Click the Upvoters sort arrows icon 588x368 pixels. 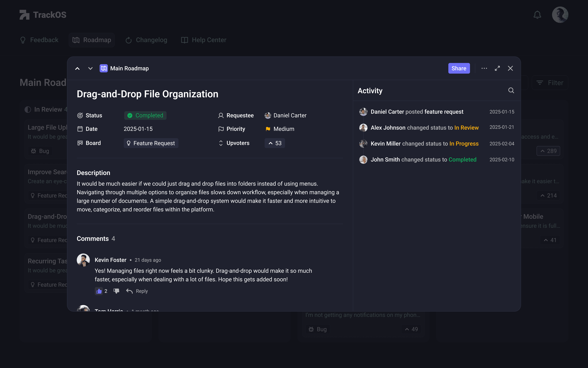pyautogui.click(x=221, y=143)
